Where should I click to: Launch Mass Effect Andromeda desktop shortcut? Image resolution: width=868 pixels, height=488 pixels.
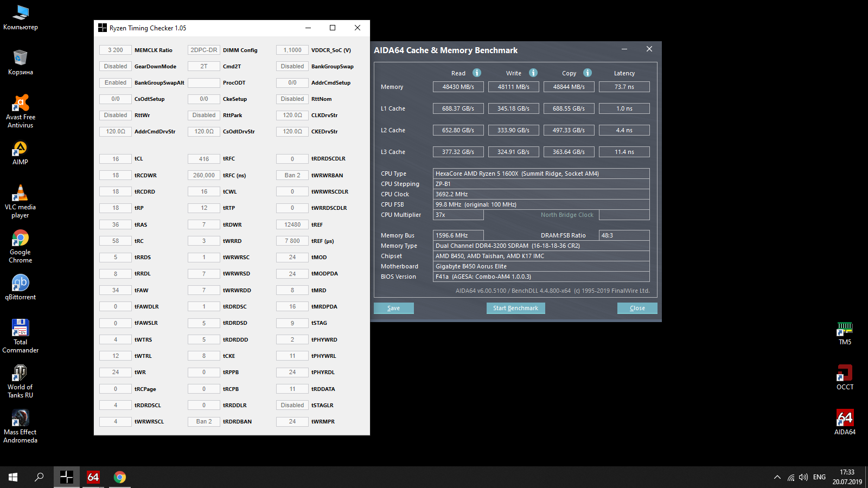coord(21,426)
